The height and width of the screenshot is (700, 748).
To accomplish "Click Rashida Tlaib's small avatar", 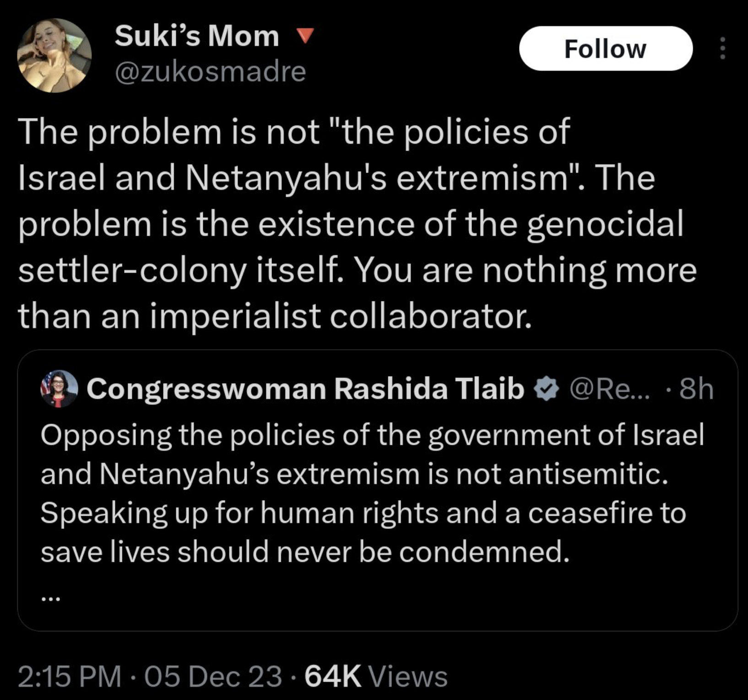I will pos(59,388).
